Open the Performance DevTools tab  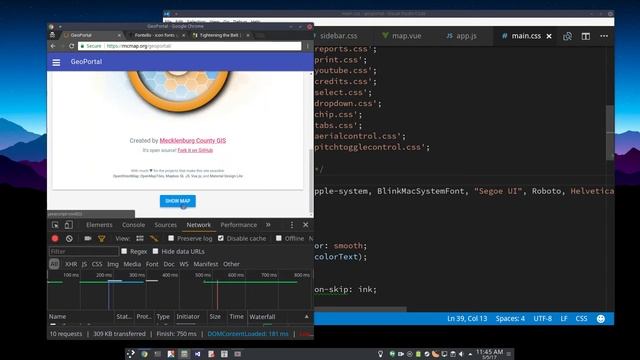click(239, 225)
